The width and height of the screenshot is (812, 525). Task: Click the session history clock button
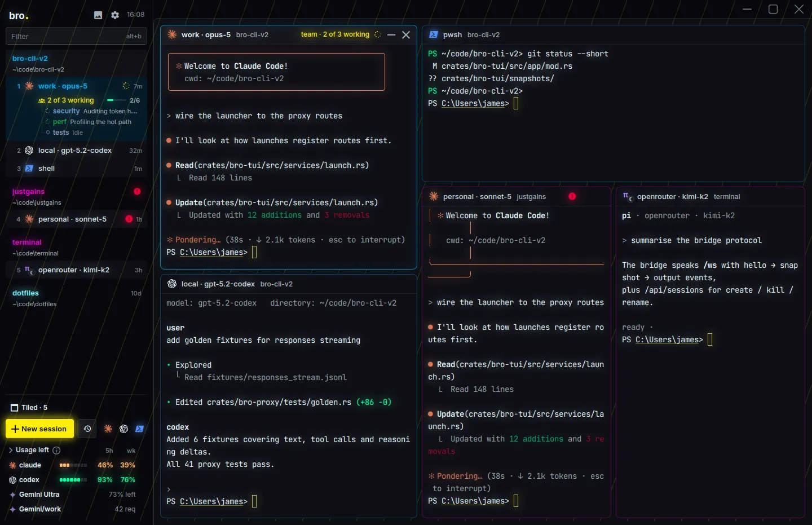(87, 429)
